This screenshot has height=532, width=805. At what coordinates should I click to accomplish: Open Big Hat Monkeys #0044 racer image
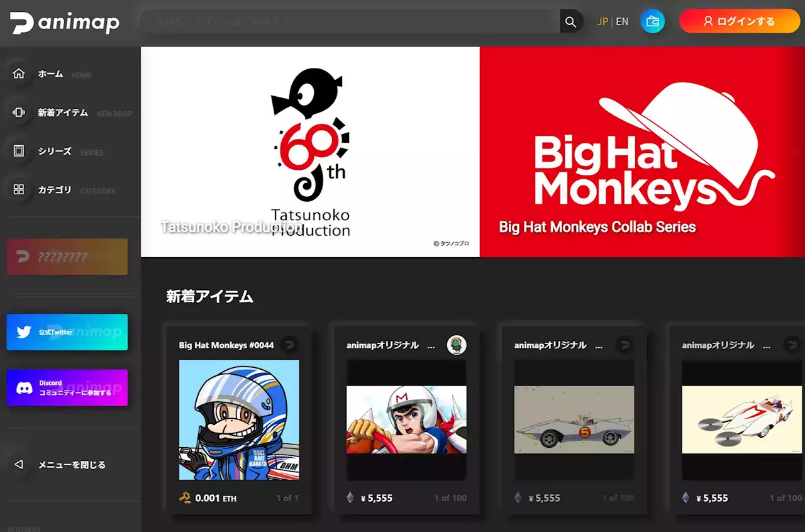tap(239, 419)
